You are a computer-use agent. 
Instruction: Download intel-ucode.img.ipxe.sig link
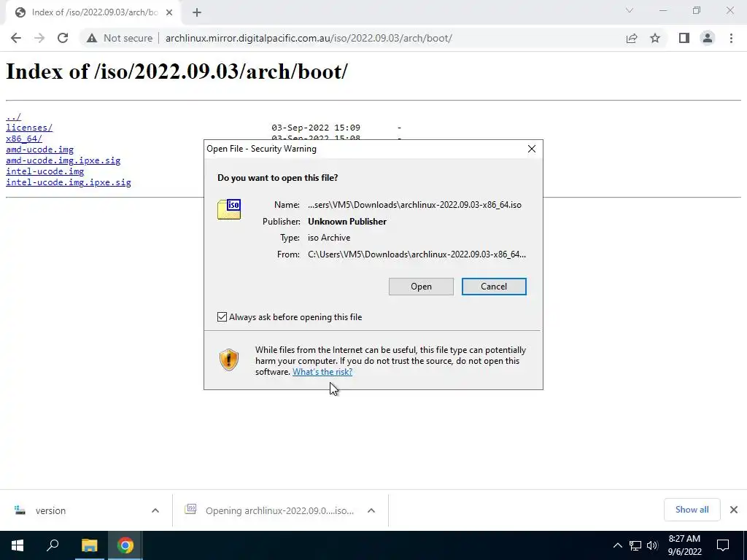coord(68,182)
